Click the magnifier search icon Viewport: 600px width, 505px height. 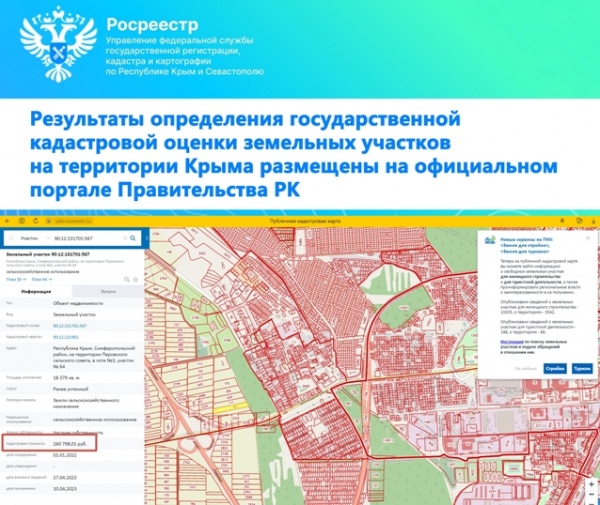[133, 238]
